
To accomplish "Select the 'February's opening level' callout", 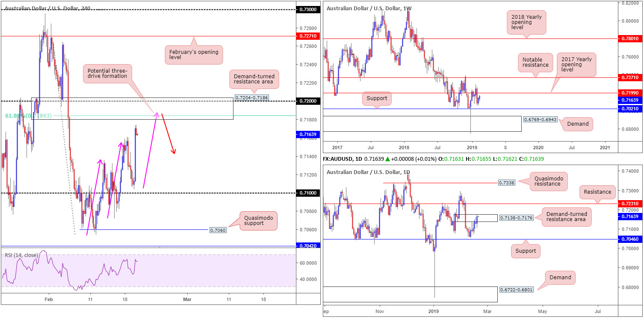I will point(195,55).
